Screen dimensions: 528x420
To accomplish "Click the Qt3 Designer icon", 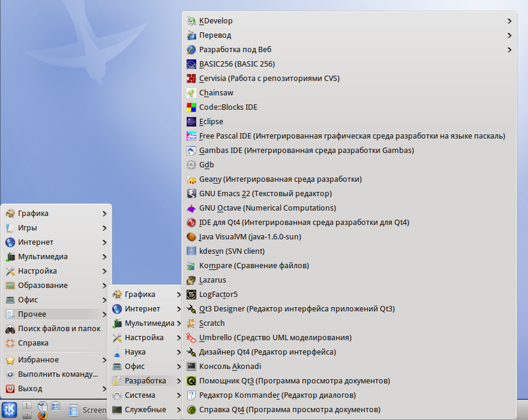I will (x=191, y=309).
